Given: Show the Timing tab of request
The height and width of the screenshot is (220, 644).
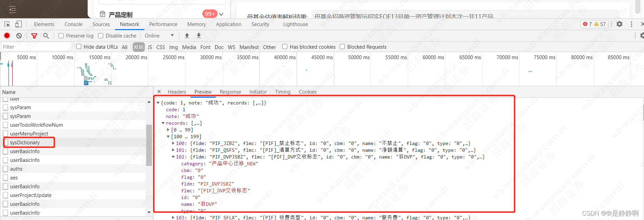Looking at the screenshot, I should [283, 92].
